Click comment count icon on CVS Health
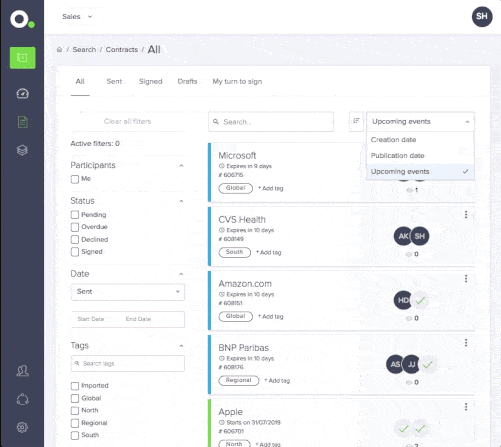The image size is (501, 447). (409, 254)
